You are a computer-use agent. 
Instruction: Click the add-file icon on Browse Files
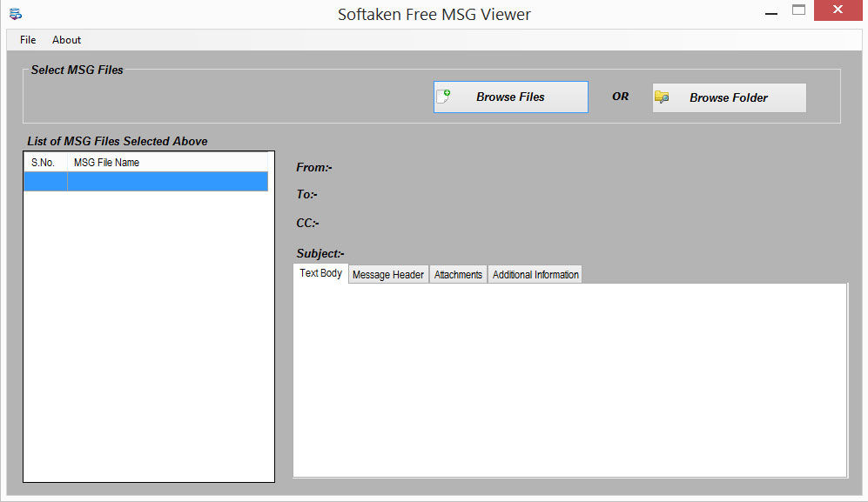(x=443, y=97)
